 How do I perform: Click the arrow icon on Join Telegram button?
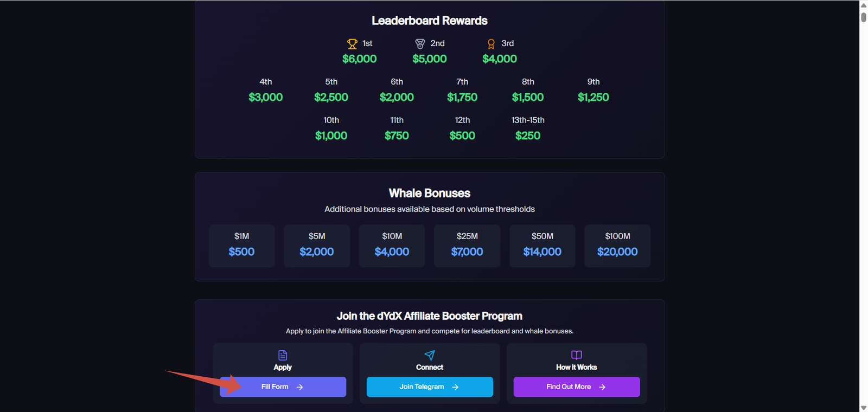456,387
